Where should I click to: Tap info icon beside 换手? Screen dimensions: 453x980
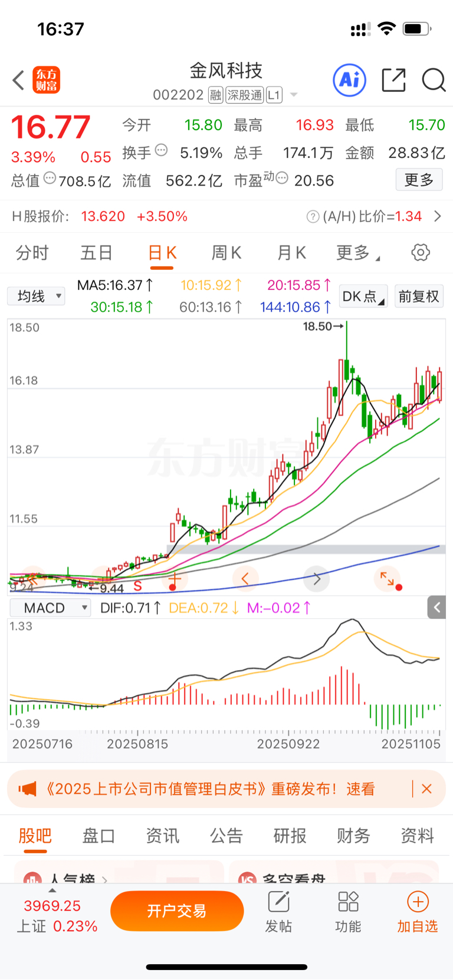[x=162, y=150]
